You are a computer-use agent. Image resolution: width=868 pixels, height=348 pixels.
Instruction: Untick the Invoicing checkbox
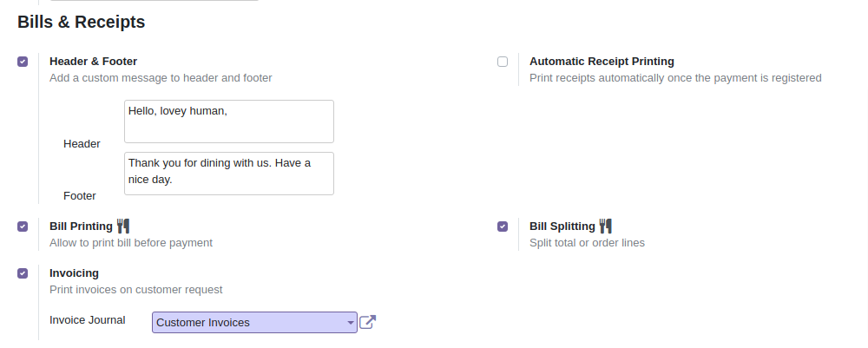click(23, 273)
